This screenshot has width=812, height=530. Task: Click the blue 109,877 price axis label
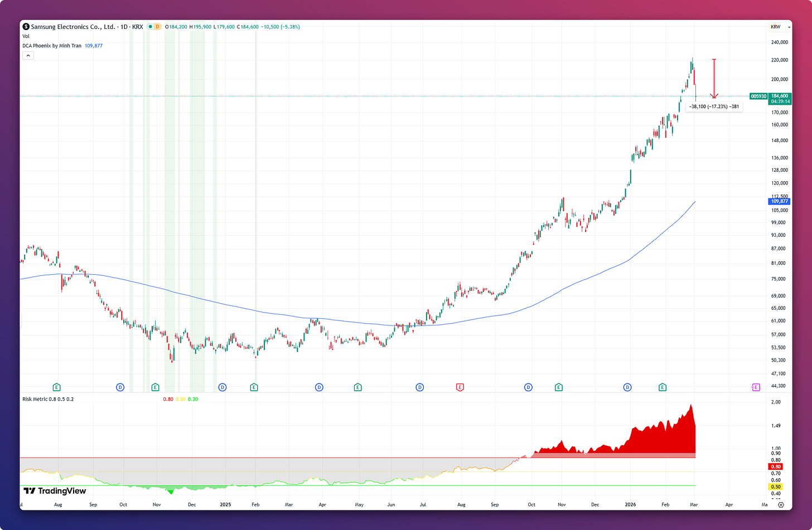[x=779, y=201]
